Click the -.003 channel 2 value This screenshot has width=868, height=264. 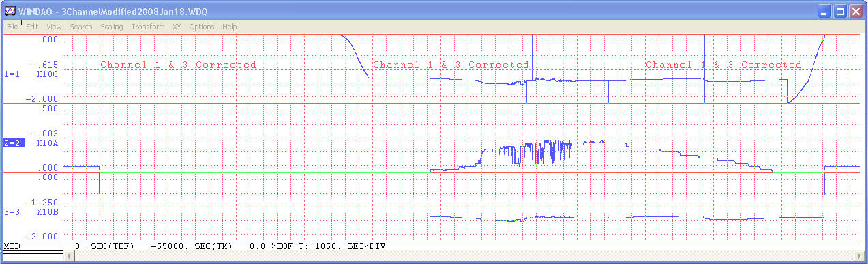click(44, 134)
